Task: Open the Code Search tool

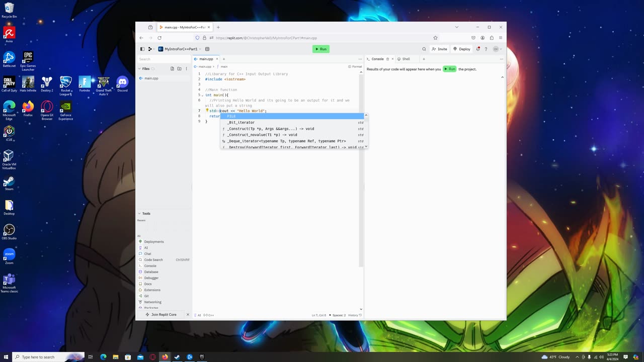Action: pos(164,260)
